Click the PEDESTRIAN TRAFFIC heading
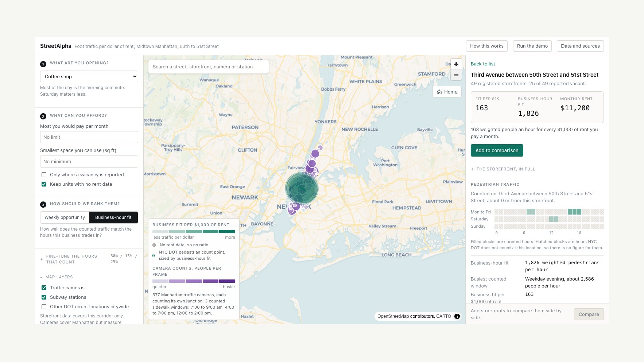Viewport: 644px width, 362px height. [x=495, y=184]
